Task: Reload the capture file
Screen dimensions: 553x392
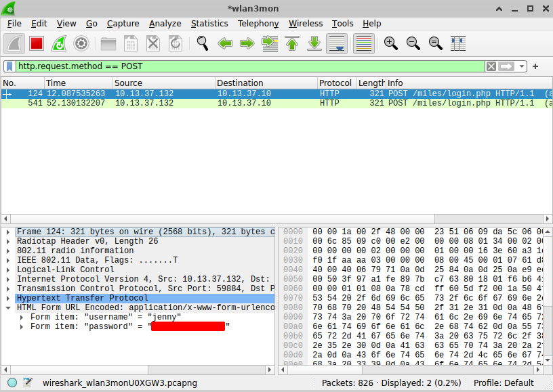Action: pos(176,44)
